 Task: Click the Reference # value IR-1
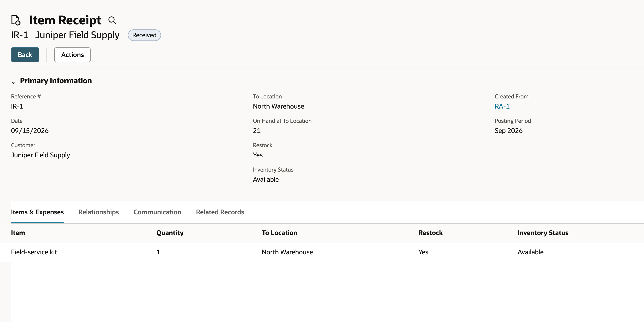(x=17, y=106)
